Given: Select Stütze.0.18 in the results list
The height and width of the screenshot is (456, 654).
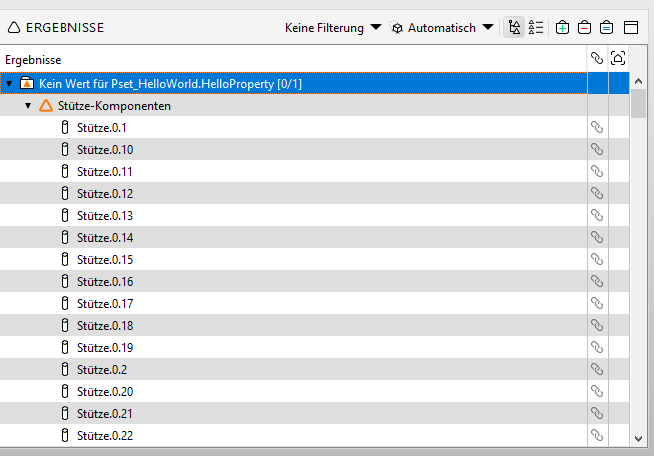Looking at the screenshot, I should 314,325.
